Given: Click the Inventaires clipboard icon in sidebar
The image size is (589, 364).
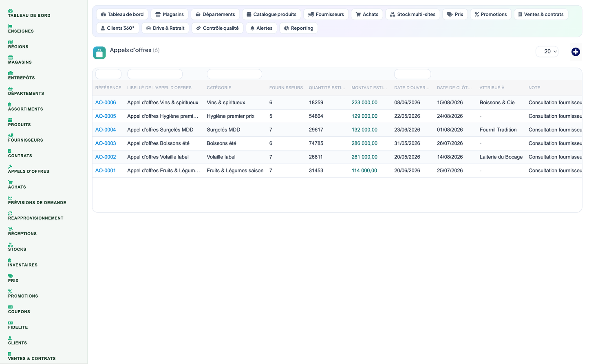Looking at the screenshot, I should click(x=10, y=260).
